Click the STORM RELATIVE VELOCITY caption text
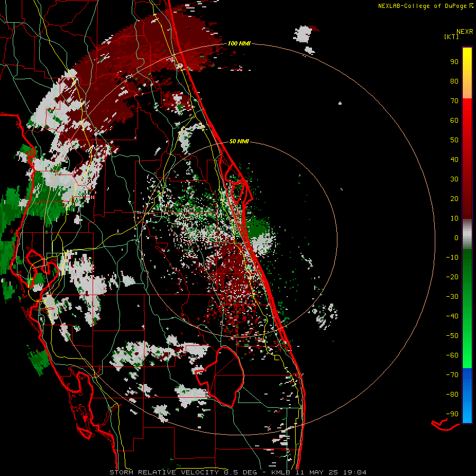 163,472
